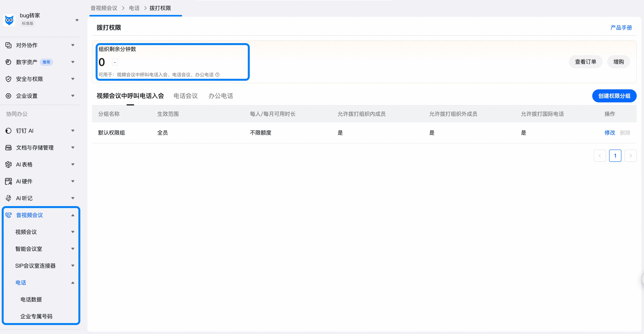Image resolution: width=644 pixels, height=334 pixels.
Task: Switch to the 办公电话 tab
Action: tap(221, 96)
